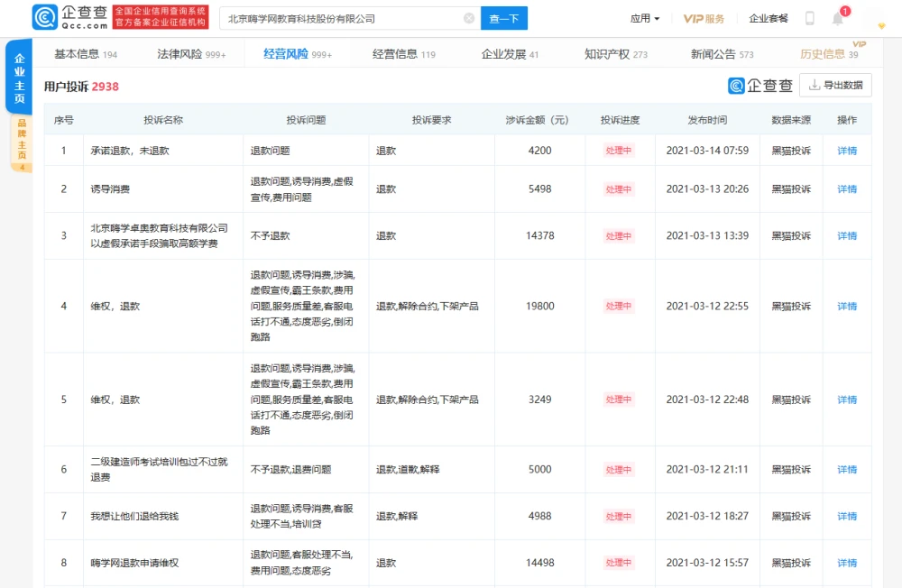The height and width of the screenshot is (588, 902).
Task: Click the 发布时间 column header
Action: (707, 120)
